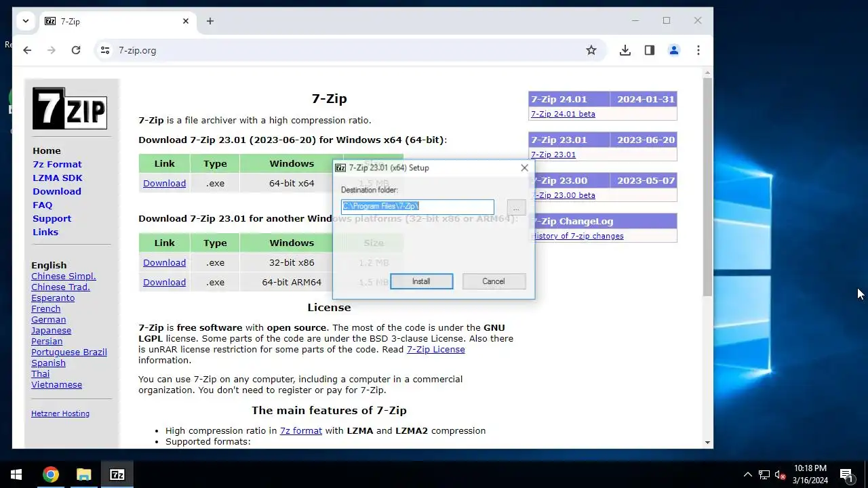View site information icon in address bar
868x488 pixels.
tap(104, 50)
